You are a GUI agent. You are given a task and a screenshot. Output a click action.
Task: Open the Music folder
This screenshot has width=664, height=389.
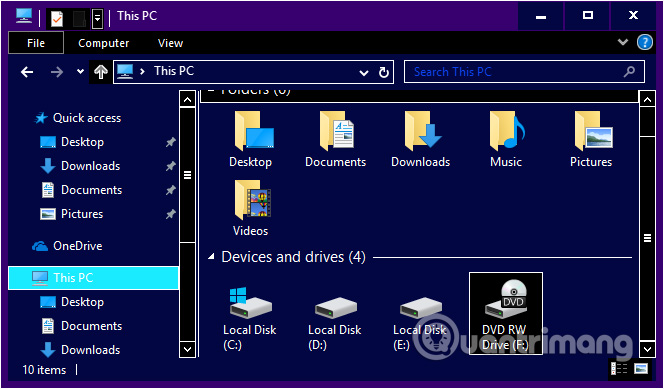506,139
